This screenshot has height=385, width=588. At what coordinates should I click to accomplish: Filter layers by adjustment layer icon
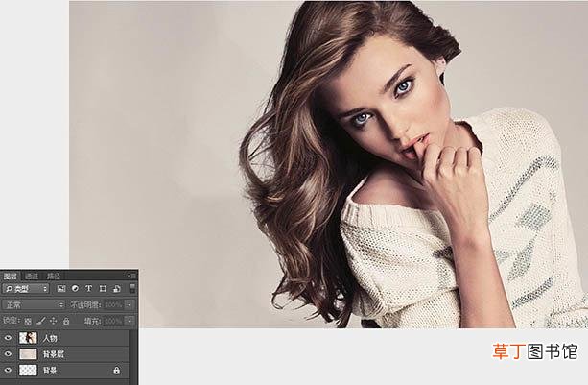(x=75, y=289)
